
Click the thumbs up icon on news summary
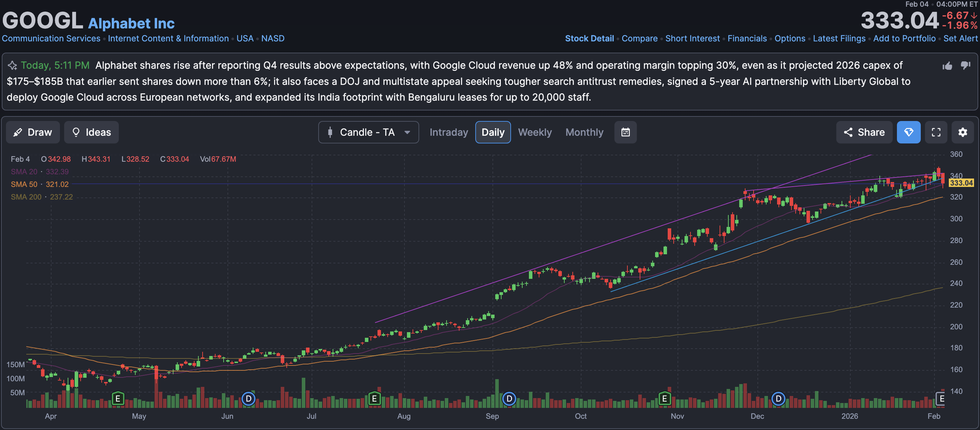point(947,66)
